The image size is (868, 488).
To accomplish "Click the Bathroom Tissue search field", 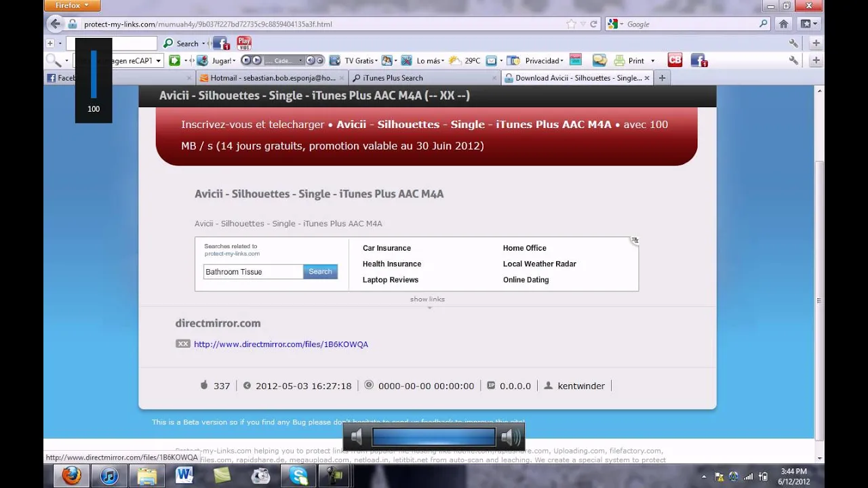I will point(253,272).
